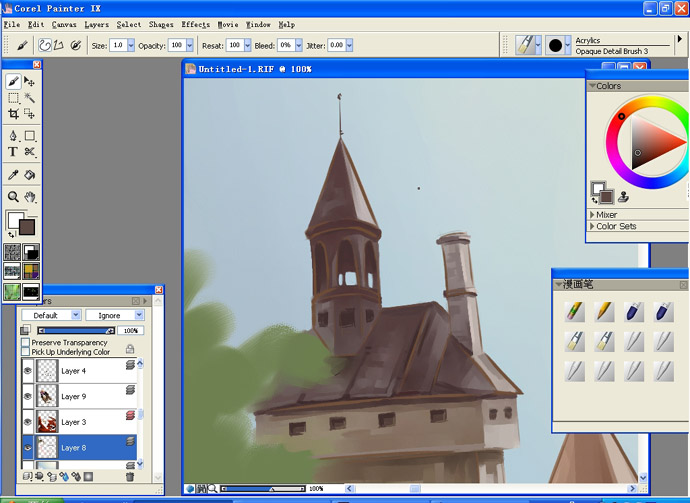This screenshot has width=690, height=503.
Task: Pick the Text tool
Action: (13, 152)
